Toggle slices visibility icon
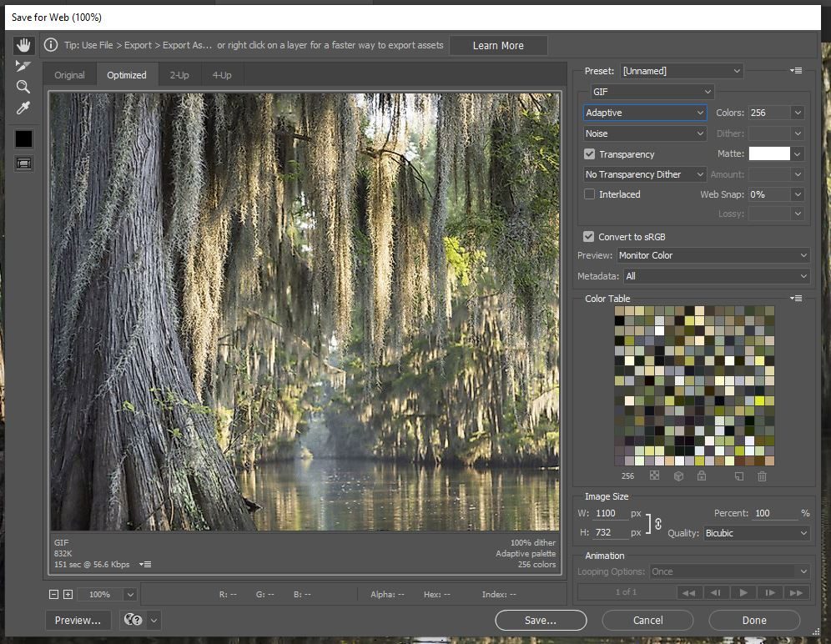This screenshot has width=831, height=644. pyautogui.click(x=23, y=164)
